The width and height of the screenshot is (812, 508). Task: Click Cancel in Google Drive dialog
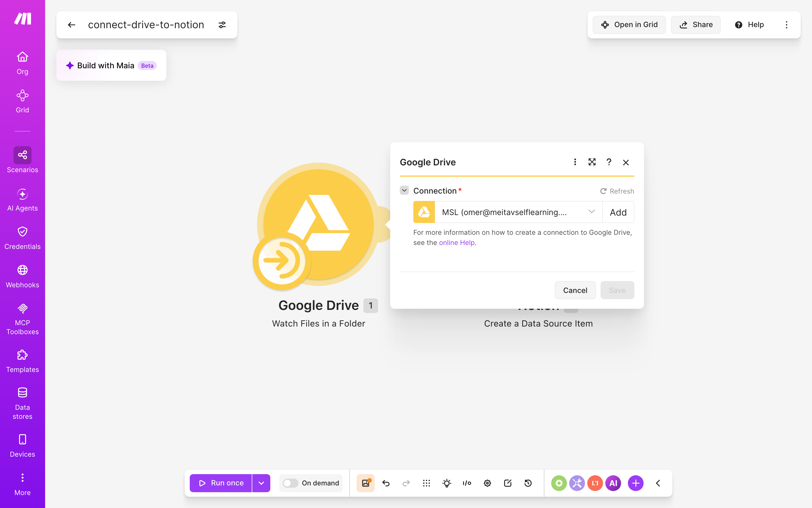[575, 290]
